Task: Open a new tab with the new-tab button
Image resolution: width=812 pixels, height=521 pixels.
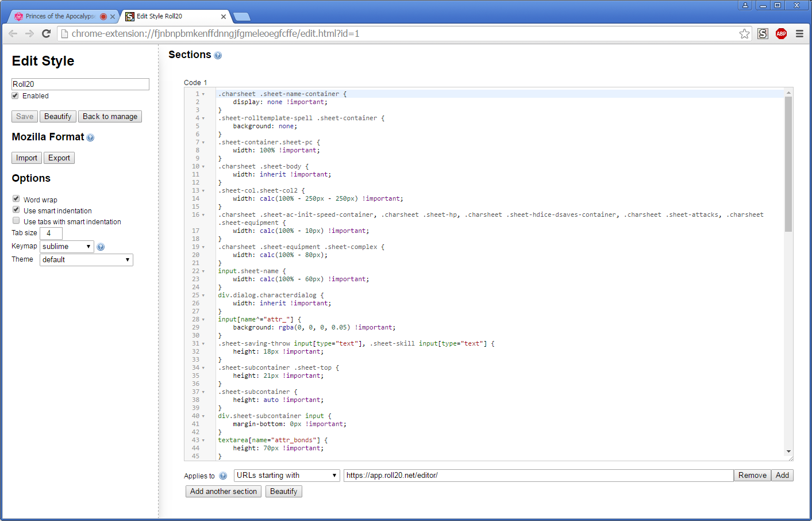Action: [242, 17]
